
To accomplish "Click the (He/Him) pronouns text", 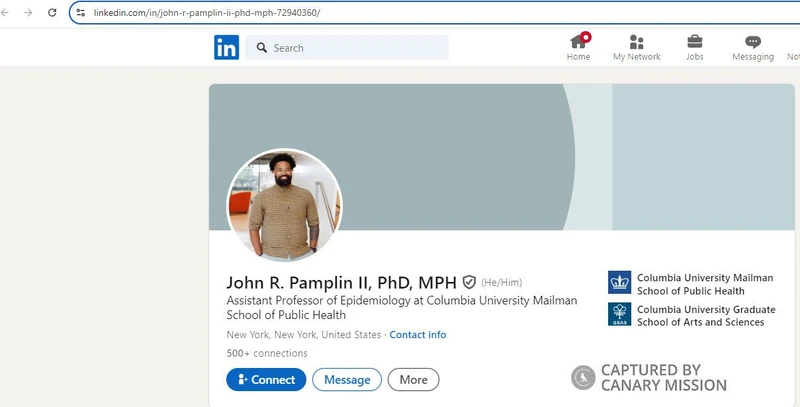I will pyautogui.click(x=502, y=282).
